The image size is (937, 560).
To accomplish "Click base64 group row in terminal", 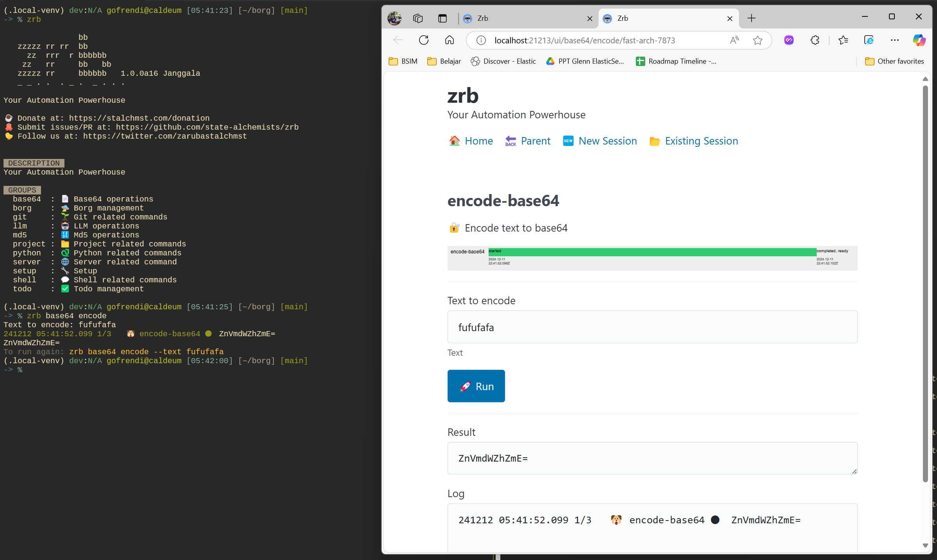I will pyautogui.click(x=83, y=199).
